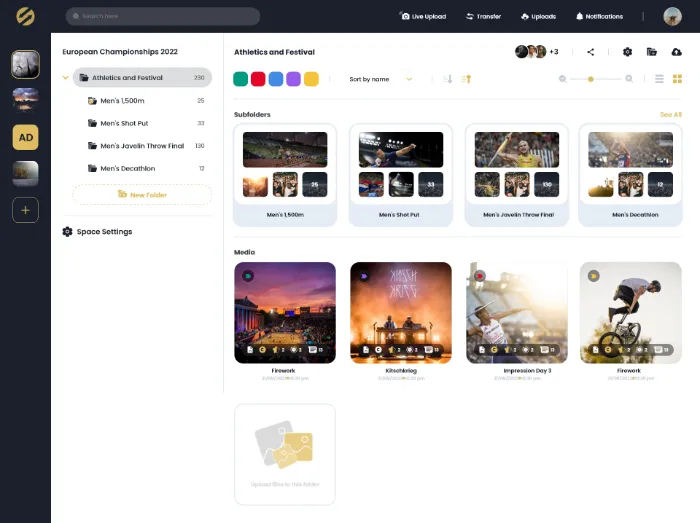Click the See All link for subfolders

[670, 115]
